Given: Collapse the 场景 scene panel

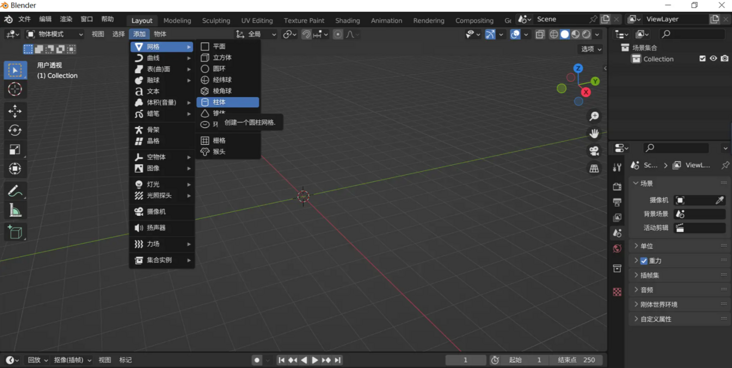Looking at the screenshot, I should (x=679, y=183).
